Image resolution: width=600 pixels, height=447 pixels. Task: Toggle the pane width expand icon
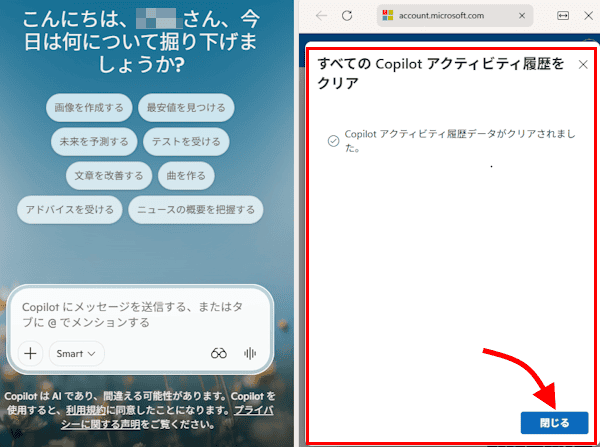563,16
